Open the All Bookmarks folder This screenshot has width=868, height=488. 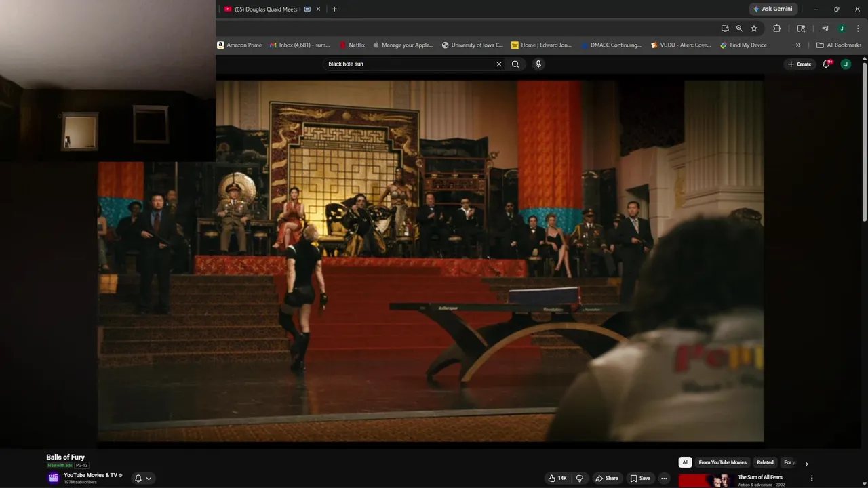839,45
